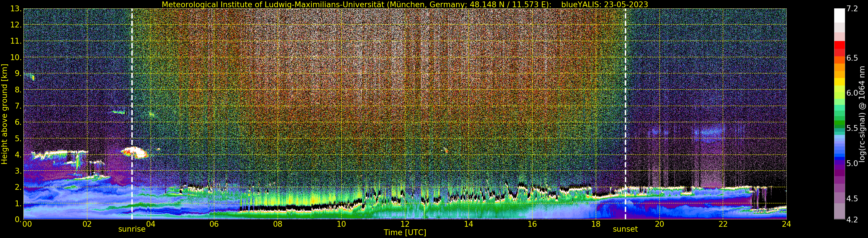The height and width of the screenshot is (238, 868).
Task: Click the height axis tick label 5
Action: click(x=18, y=138)
